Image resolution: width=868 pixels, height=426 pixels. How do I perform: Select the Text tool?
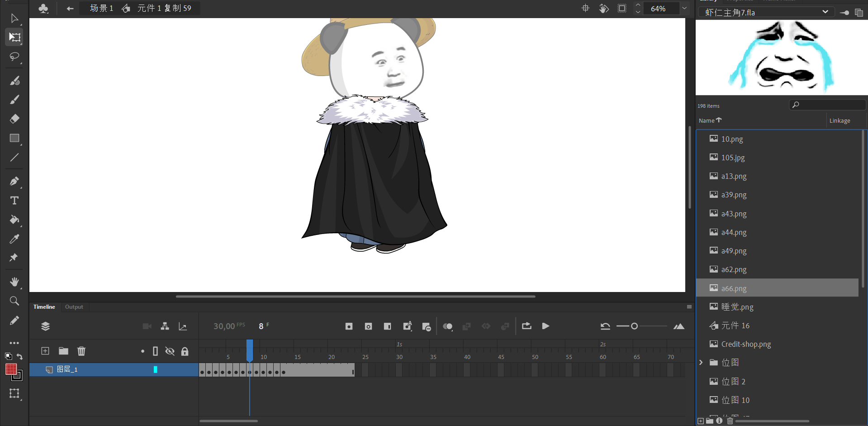coord(14,201)
